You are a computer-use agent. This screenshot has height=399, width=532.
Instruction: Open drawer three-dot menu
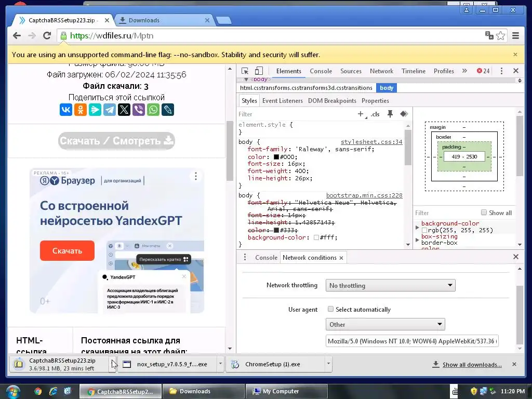click(245, 257)
